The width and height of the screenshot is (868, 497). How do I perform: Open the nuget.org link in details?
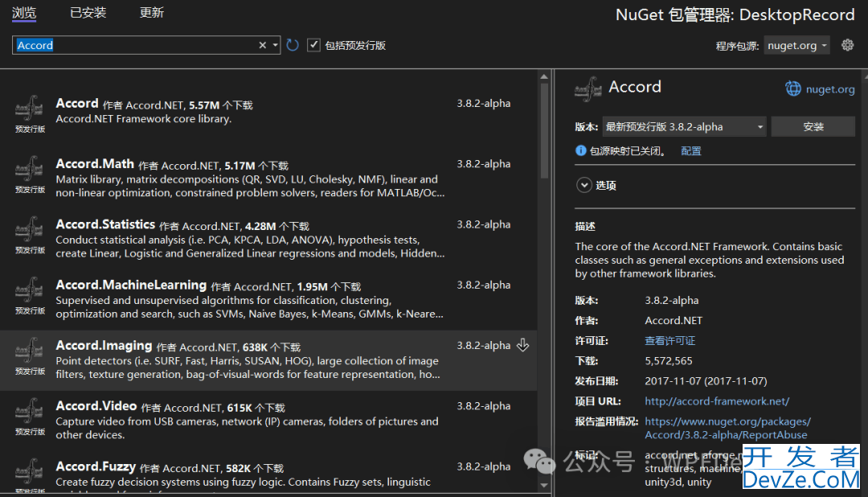(829, 89)
